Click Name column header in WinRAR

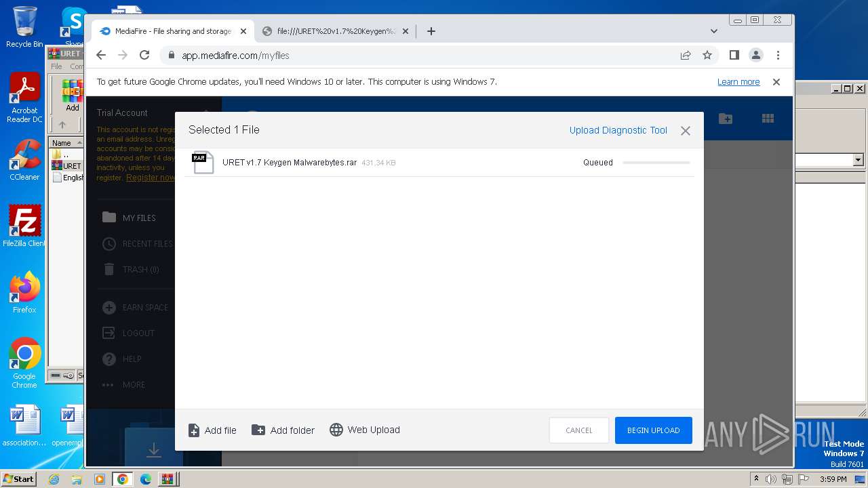[66, 142]
